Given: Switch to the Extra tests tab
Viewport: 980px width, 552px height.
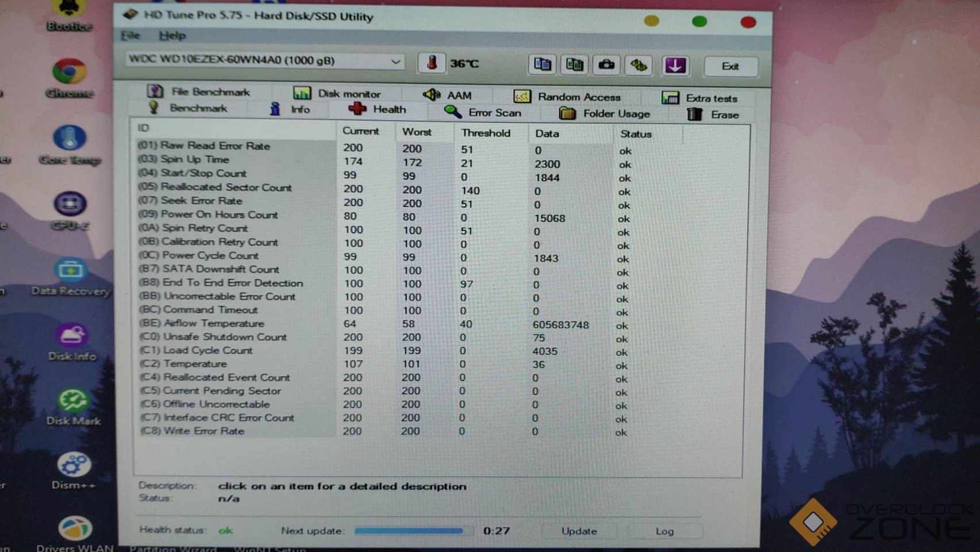Looking at the screenshot, I should 699,98.
